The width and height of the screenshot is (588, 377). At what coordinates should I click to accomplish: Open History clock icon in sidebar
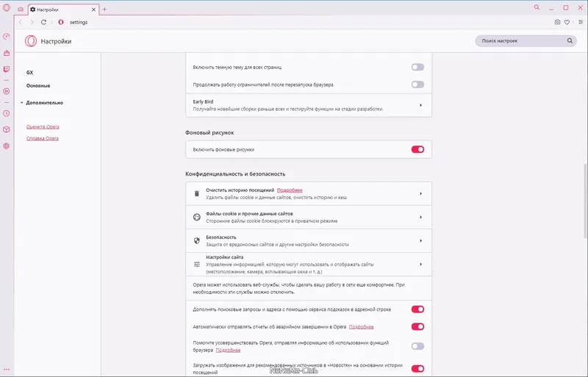7,113
